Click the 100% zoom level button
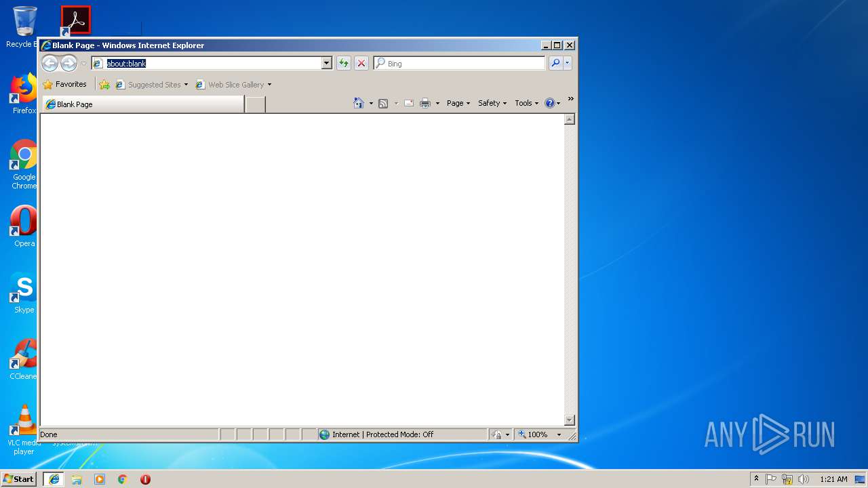The image size is (868, 488). point(533,434)
